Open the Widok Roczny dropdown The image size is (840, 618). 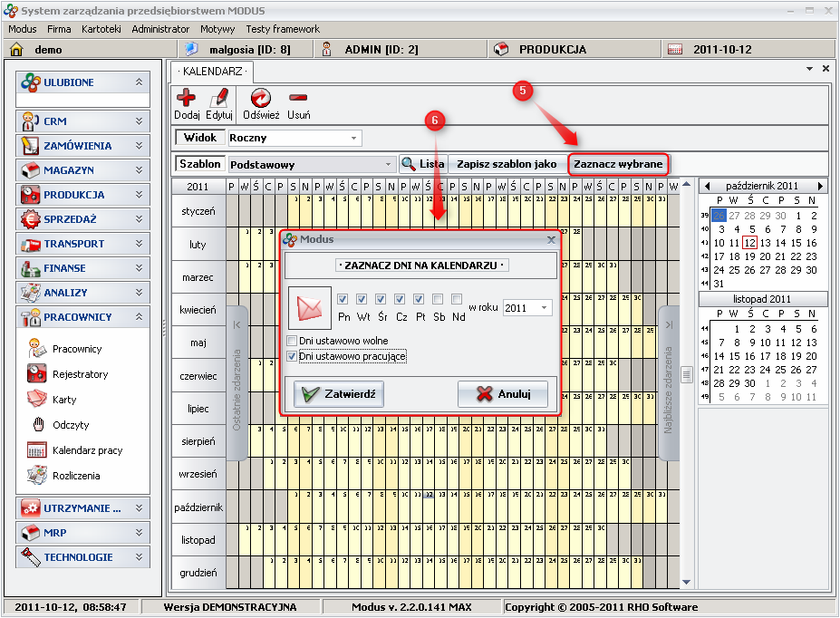[353, 138]
